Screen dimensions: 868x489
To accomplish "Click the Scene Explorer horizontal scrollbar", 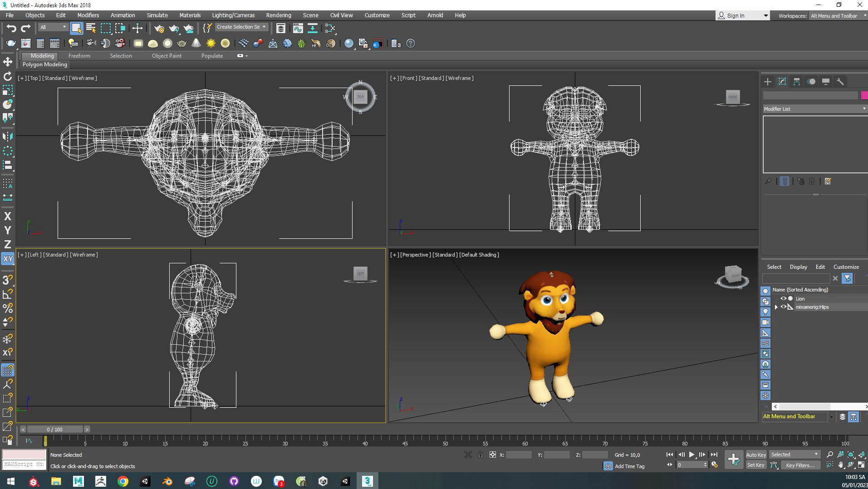I will coord(821,406).
